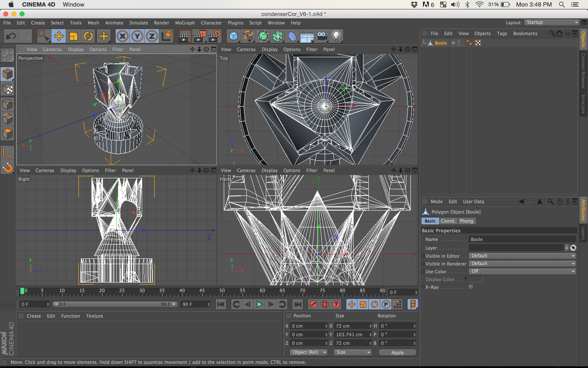The width and height of the screenshot is (588, 368).
Task: Click Record Active Objects red button
Action: (313, 304)
